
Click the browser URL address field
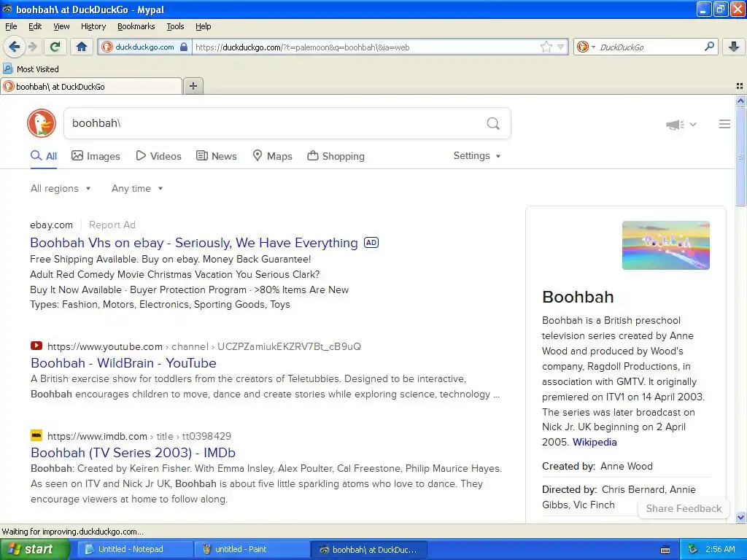click(x=366, y=47)
